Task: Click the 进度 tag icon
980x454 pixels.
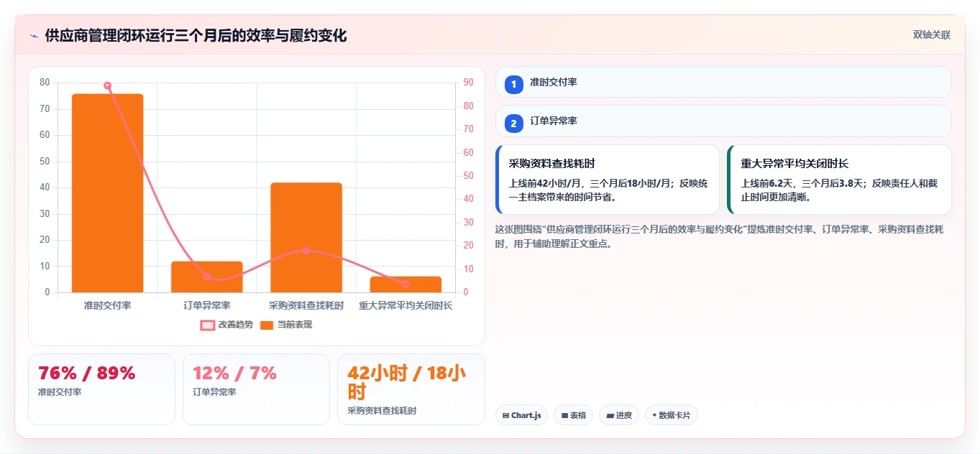Action: click(x=610, y=415)
